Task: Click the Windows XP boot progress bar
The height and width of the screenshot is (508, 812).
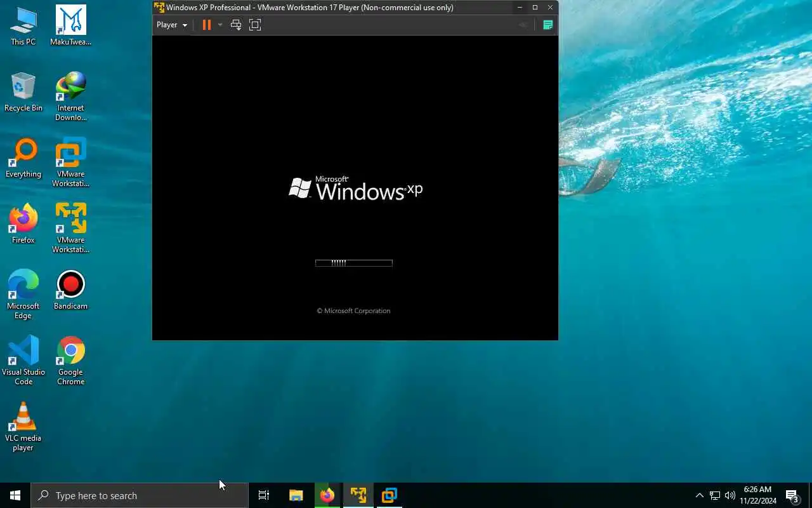Action: pyautogui.click(x=354, y=263)
